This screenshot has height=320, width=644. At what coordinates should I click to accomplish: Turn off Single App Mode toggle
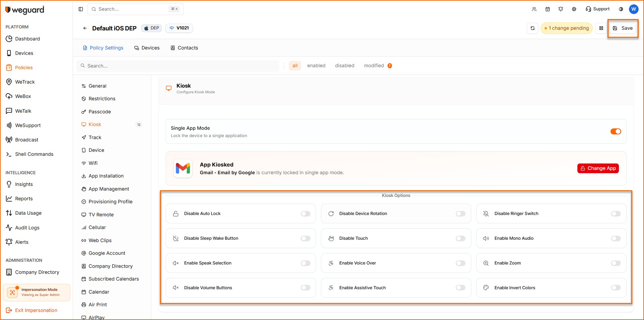tap(616, 131)
